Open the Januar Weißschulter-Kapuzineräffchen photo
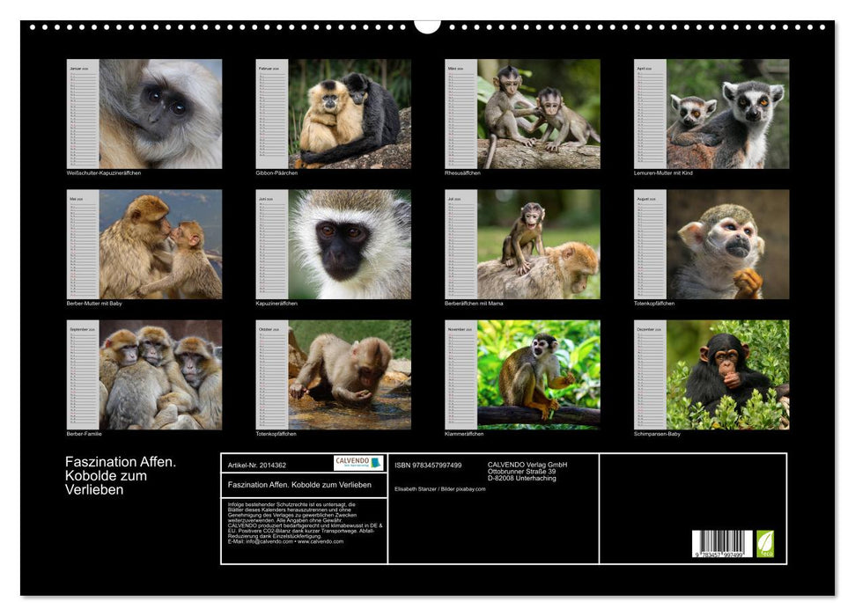Viewport: 855px width, 616px height. click(x=159, y=114)
